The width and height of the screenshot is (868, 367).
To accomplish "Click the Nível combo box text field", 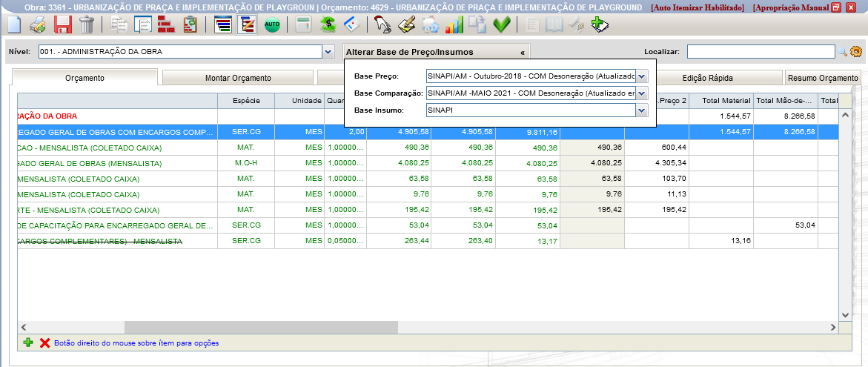I will click(180, 51).
